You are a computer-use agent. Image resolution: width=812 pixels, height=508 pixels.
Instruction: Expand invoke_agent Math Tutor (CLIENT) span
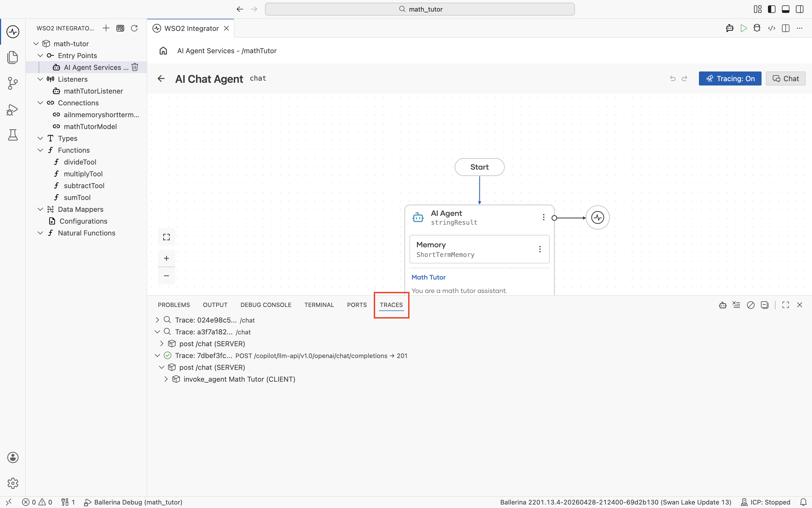(166, 379)
